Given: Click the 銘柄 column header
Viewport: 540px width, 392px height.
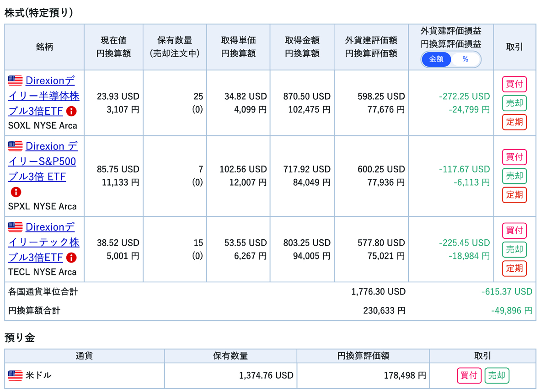Looking at the screenshot, I should (x=44, y=47).
